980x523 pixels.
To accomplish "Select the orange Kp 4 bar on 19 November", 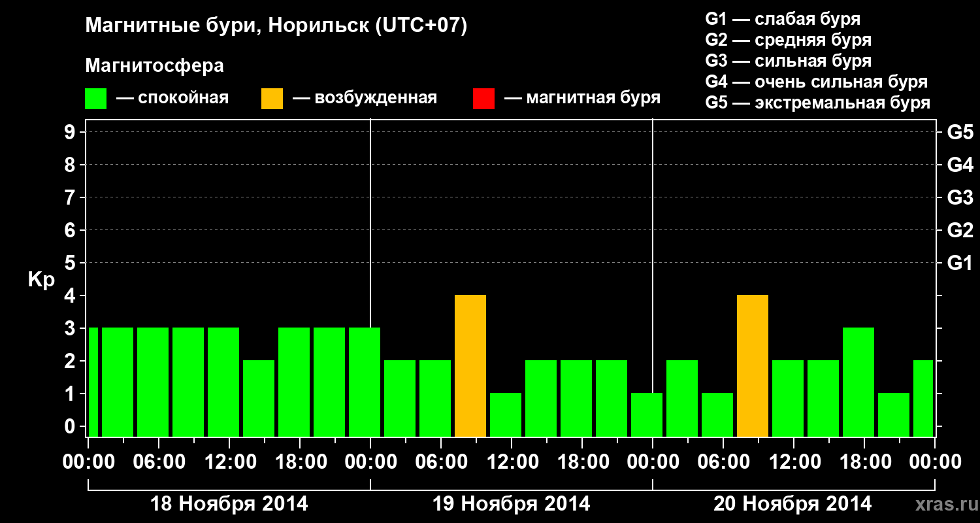I will point(470,365).
